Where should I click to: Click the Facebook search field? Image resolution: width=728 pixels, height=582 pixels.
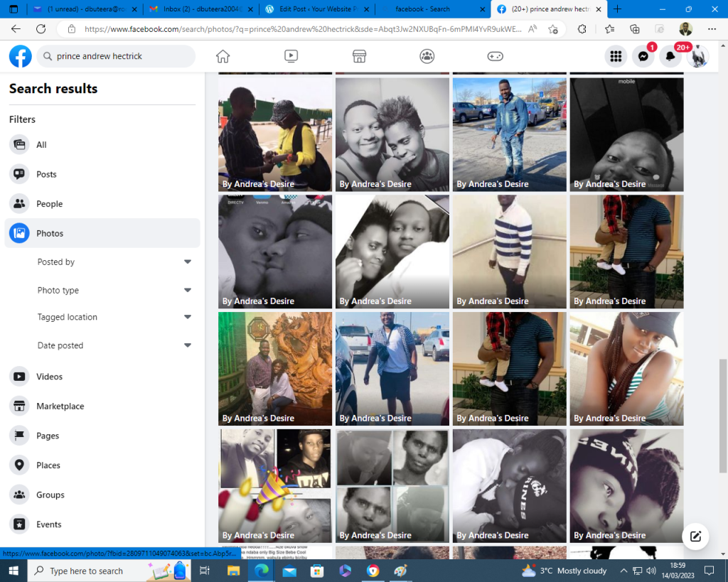pyautogui.click(x=121, y=57)
